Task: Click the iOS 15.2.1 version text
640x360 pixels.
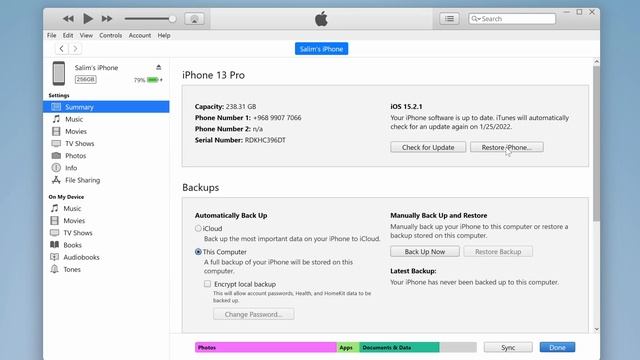Action: [406, 107]
